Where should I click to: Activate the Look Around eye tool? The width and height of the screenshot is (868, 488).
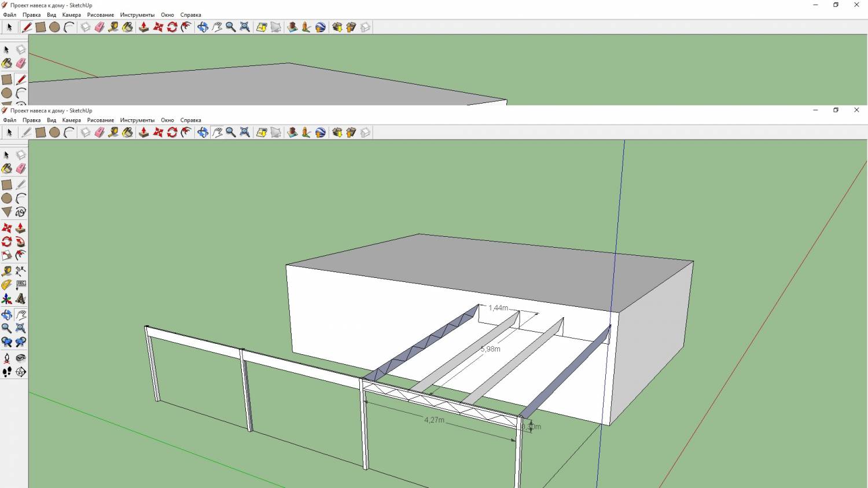(21, 358)
